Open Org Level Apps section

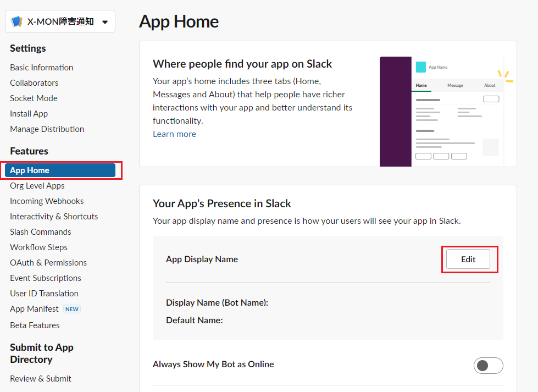pyautogui.click(x=37, y=186)
